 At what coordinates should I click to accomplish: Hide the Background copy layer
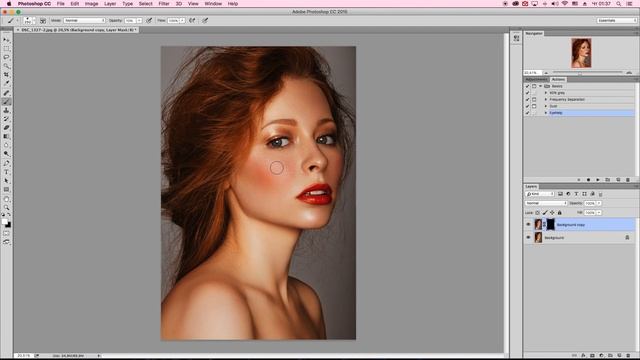(528, 224)
